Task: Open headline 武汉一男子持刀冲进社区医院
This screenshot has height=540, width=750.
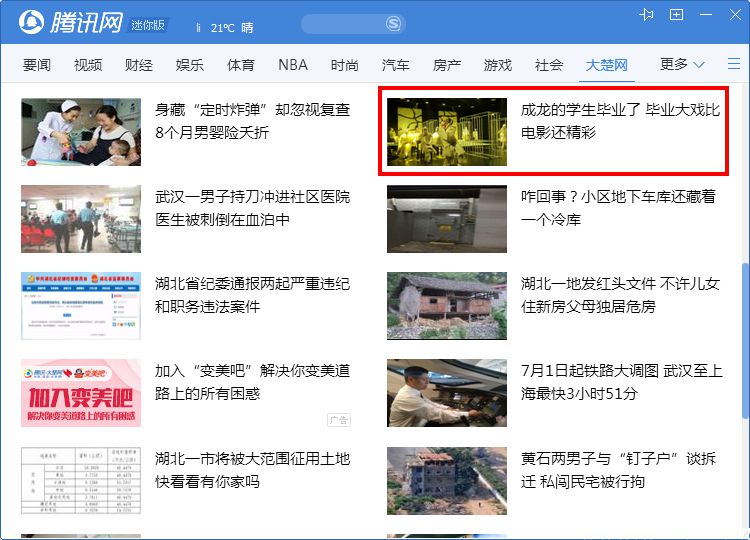Action: 252,208
